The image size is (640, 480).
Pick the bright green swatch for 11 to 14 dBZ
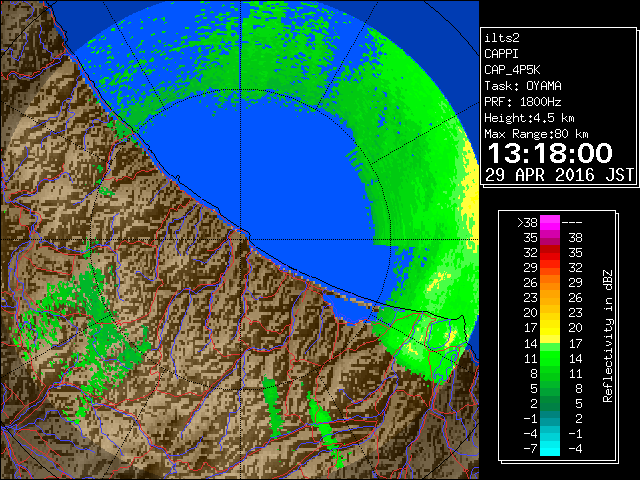click(x=550, y=358)
